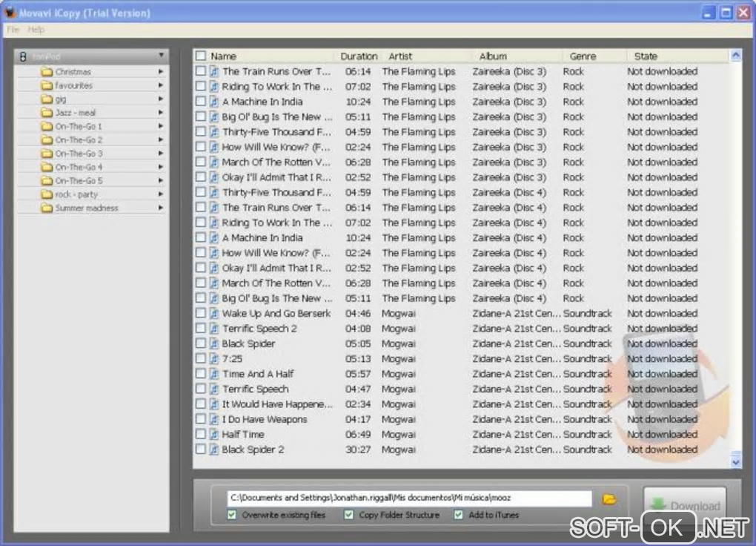Click the music note icon for Wake Up And Go Berserk
The height and width of the screenshot is (546, 756).
point(214,313)
